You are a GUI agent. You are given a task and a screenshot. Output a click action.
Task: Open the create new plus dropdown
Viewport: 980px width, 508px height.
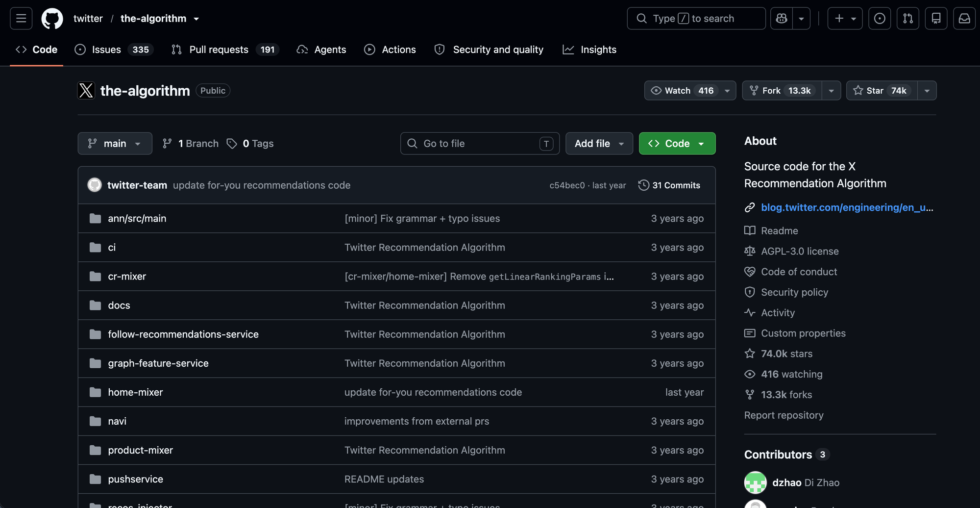click(x=845, y=19)
